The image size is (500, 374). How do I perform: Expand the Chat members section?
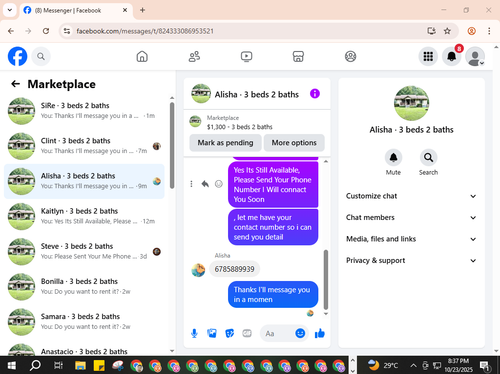pos(411,217)
